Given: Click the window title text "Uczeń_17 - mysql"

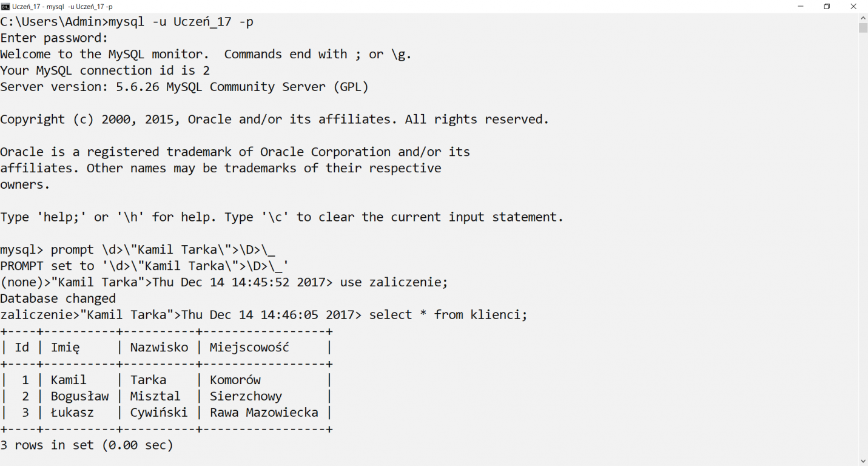Looking at the screenshot, I should 38,6.
